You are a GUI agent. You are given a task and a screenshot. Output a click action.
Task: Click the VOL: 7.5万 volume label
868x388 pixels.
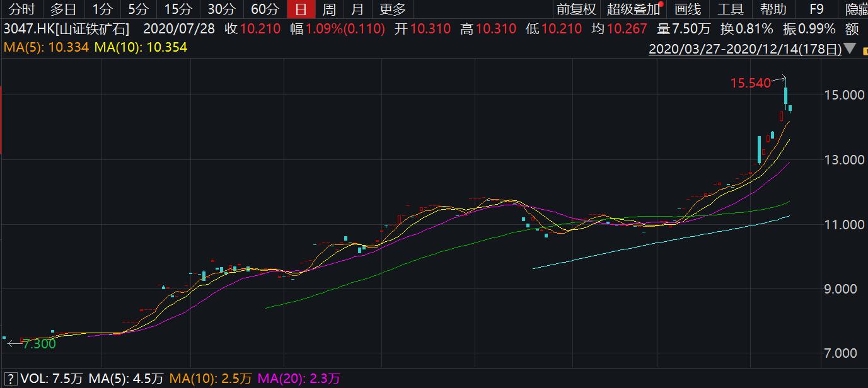[x=52, y=379]
